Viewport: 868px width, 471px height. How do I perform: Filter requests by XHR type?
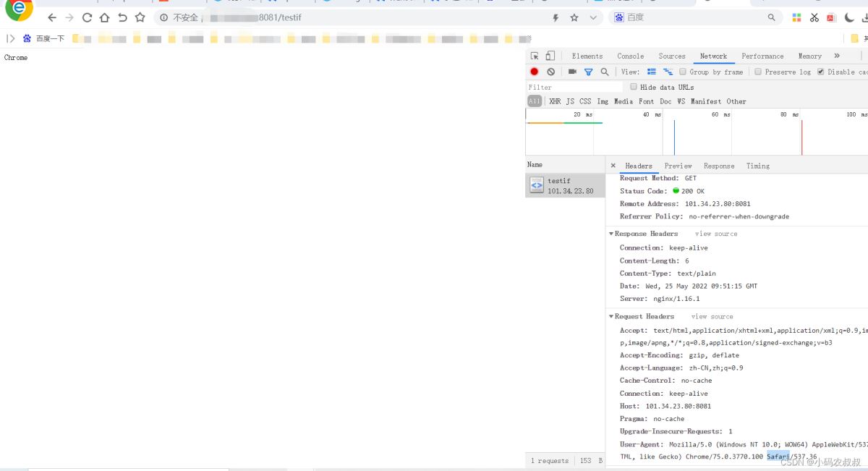click(x=554, y=101)
